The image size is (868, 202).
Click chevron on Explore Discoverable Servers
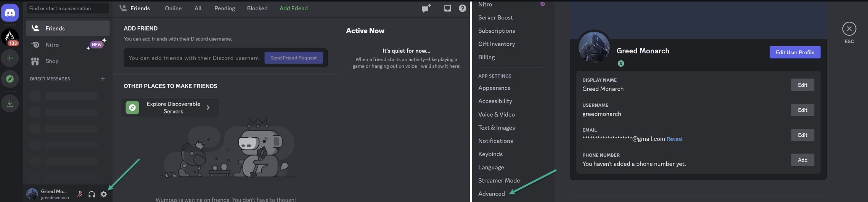click(x=208, y=107)
